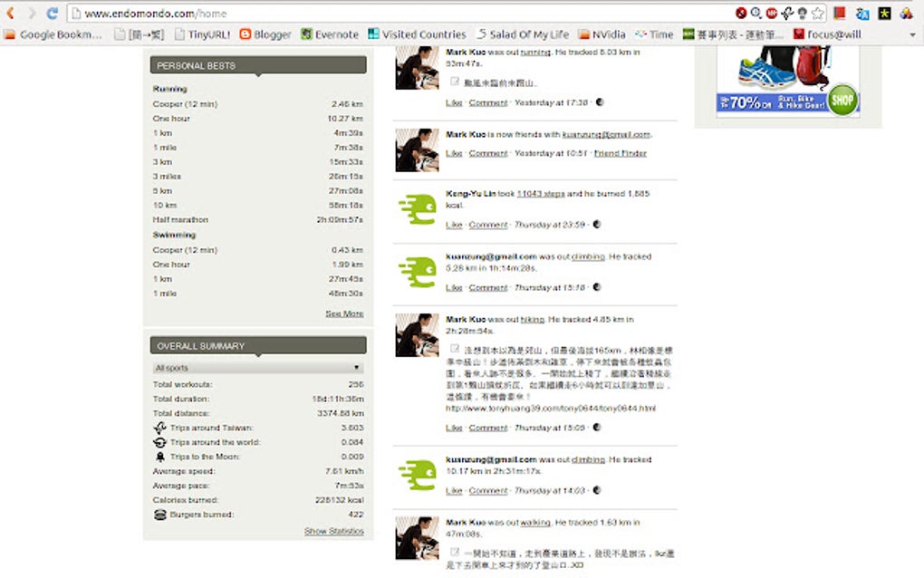The image size is (924, 578).
Task: Open Friend Finder from Mark Kuo's friend update
Action: [621, 153]
